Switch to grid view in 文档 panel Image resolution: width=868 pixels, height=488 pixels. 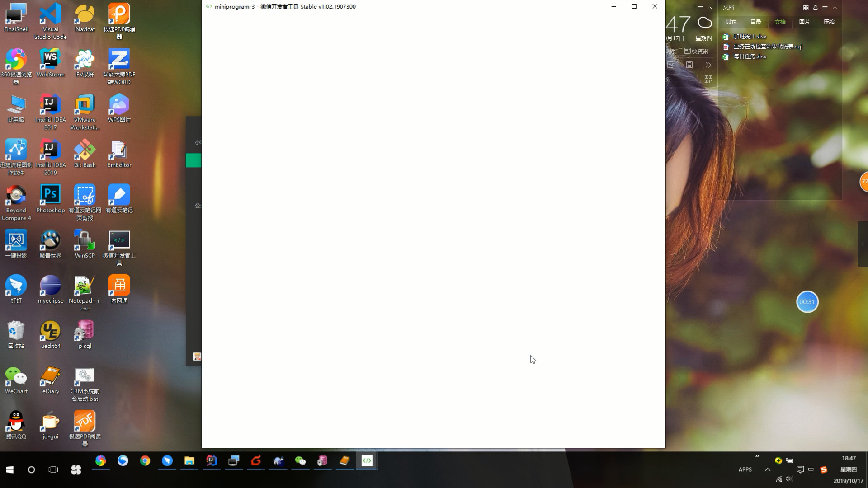(806, 8)
